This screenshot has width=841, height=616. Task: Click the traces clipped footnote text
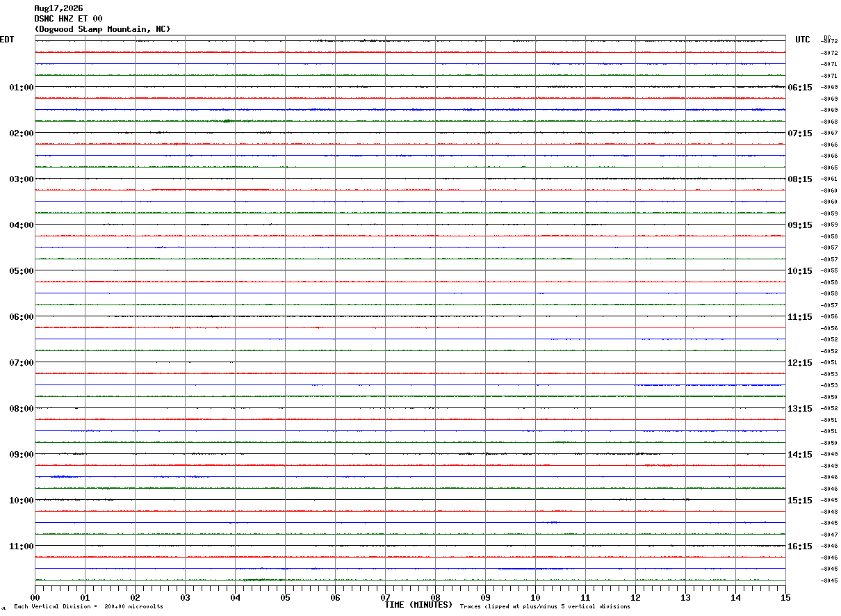[x=545, y=607]
